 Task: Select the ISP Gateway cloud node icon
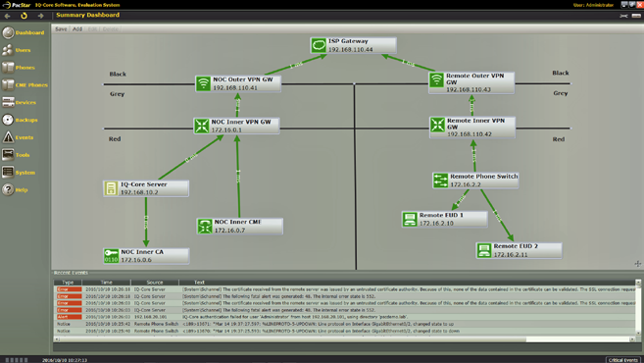319,45
